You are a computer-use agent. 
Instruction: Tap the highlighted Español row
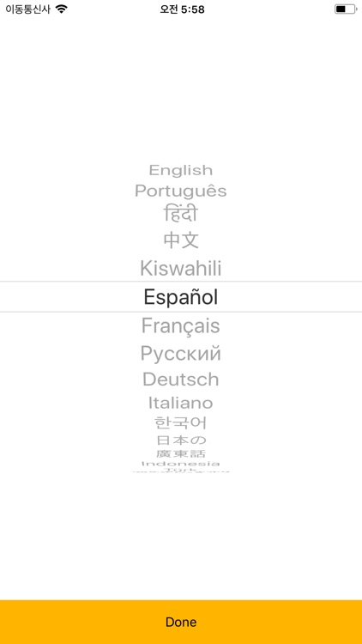[x=181, y=296]
